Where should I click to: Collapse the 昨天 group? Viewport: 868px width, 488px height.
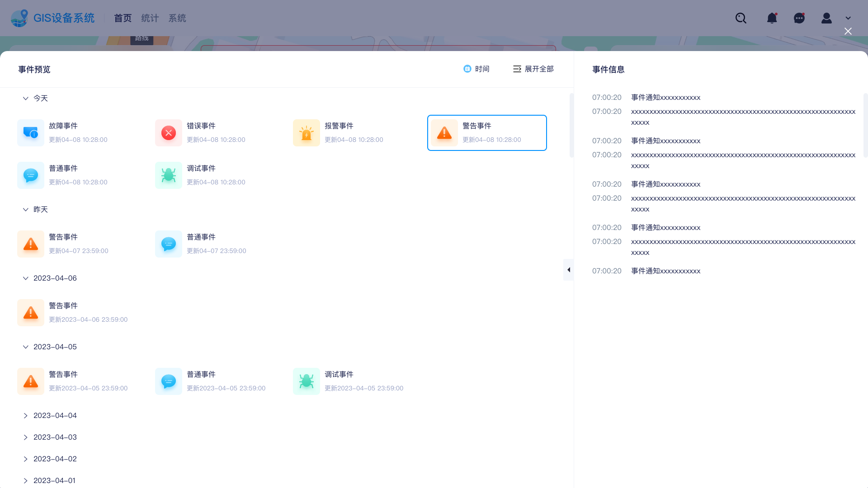[26, 209]
